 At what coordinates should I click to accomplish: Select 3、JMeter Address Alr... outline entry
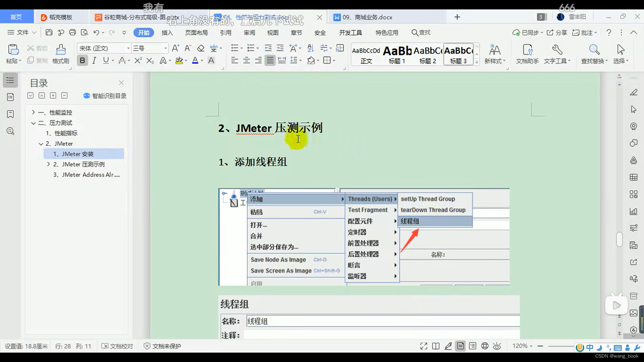tap(86, 175)
